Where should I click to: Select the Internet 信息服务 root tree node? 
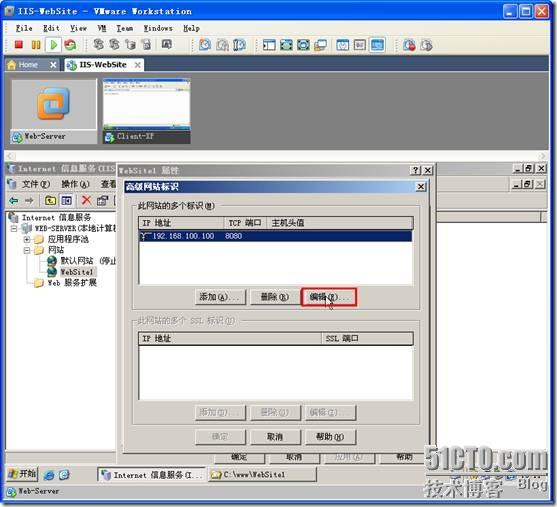50,217
